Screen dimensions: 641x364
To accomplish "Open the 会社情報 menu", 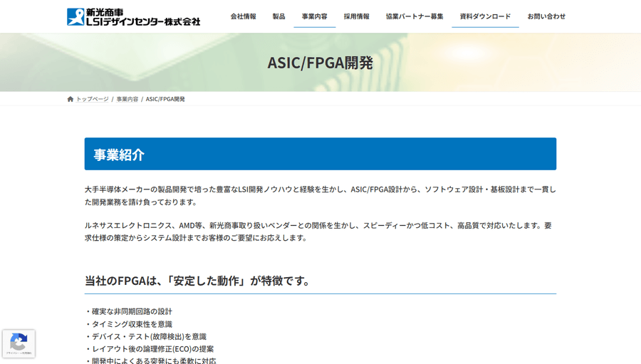I will coord(244,16).
